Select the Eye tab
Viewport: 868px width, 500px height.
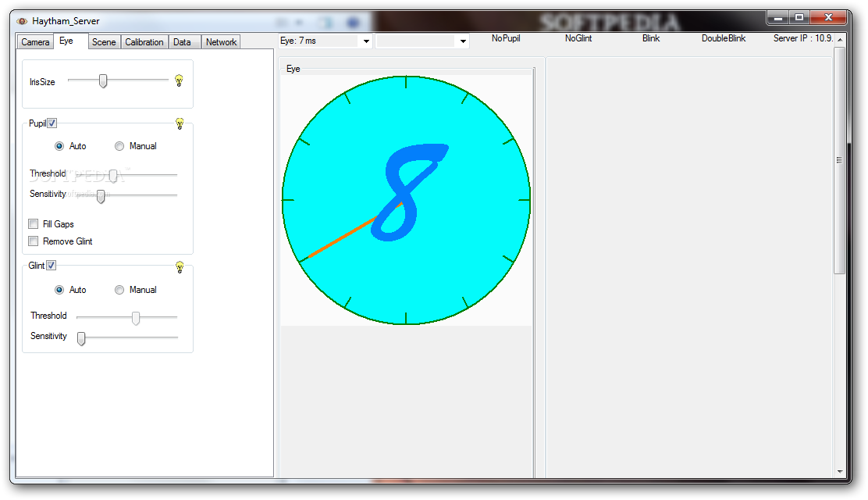tap(70, 41)
